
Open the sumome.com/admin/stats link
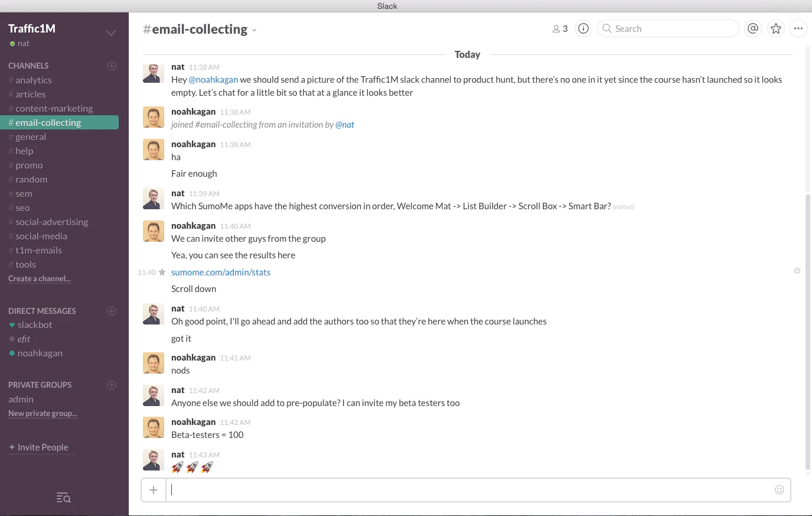tap(221, 272)
